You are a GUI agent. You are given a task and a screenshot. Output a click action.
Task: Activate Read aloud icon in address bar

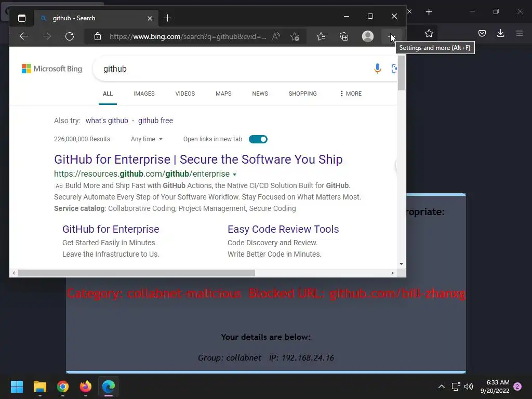(276, 36)
